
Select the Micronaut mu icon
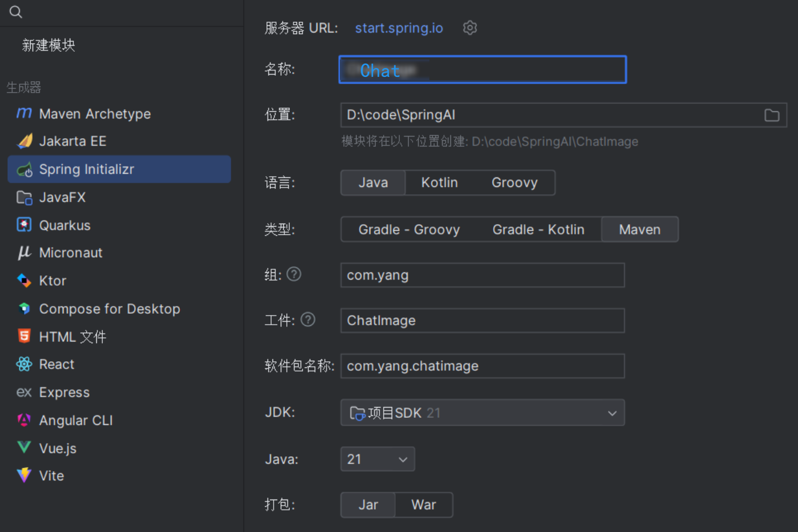tap(24, 253)
